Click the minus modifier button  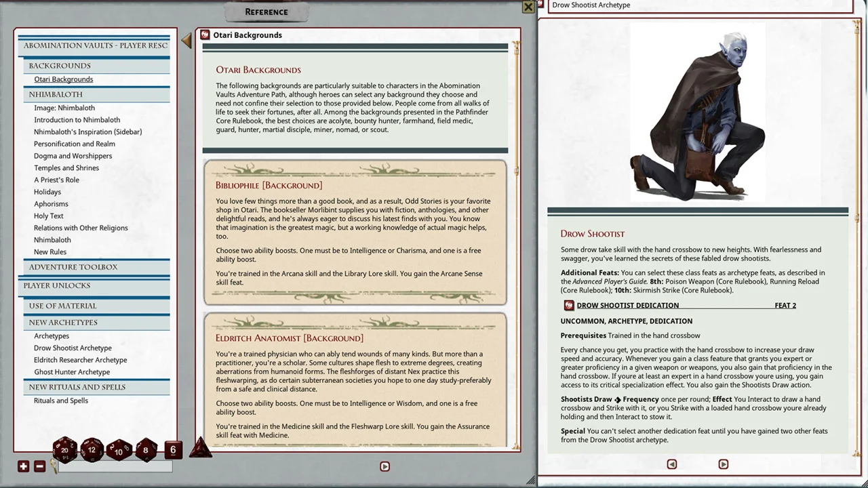coord(39,466)
